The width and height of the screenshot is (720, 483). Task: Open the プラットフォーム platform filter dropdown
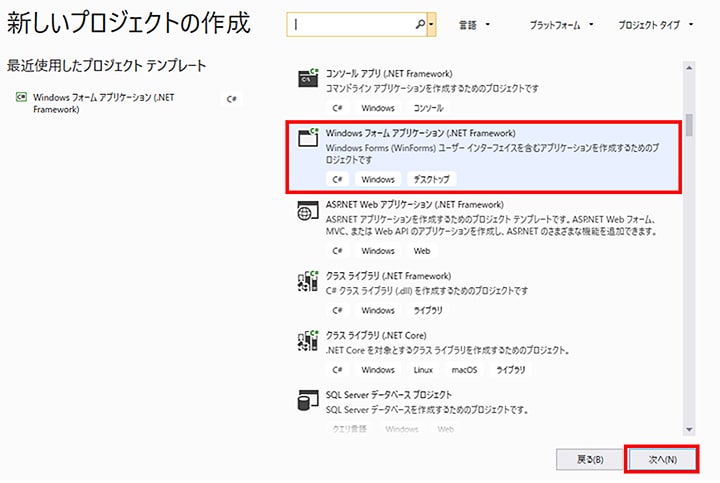(x=561, y=25)
